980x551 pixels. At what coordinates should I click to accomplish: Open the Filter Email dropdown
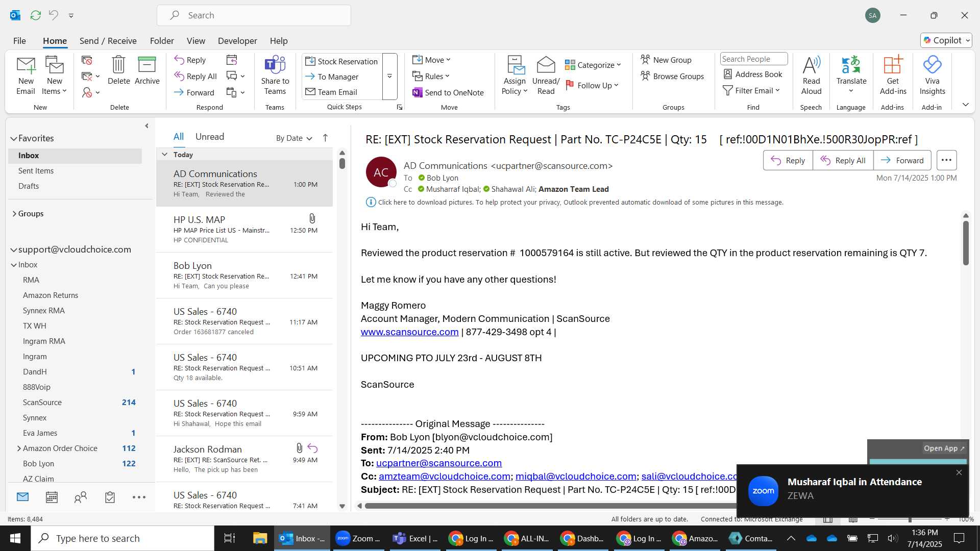click(751, 90)
